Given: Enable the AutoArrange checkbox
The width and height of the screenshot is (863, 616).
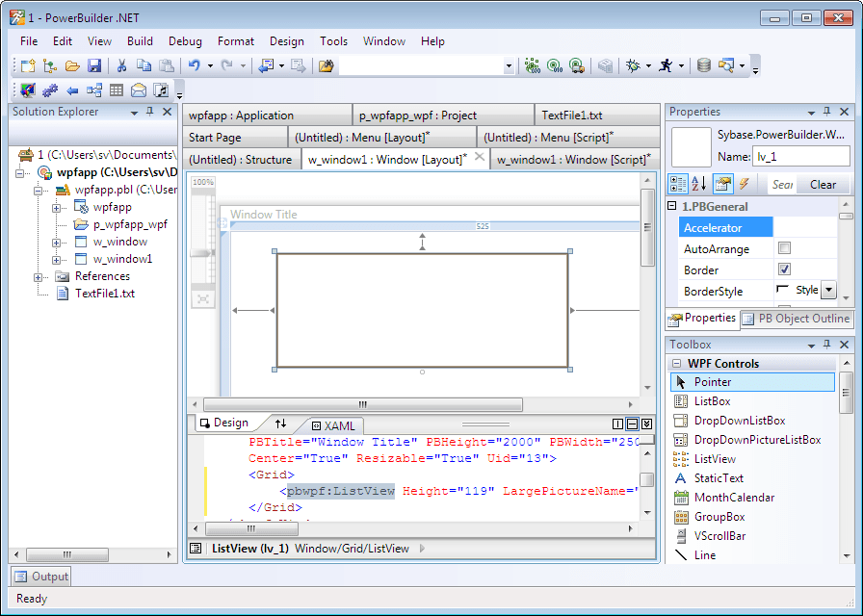Looking at the screenshot, I should [784, 248].
